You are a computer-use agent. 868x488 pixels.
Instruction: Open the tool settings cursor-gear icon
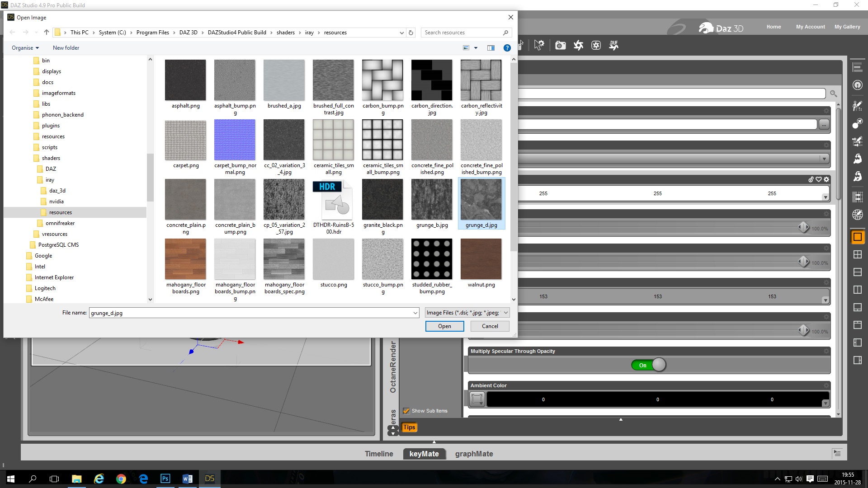[539, 45]
